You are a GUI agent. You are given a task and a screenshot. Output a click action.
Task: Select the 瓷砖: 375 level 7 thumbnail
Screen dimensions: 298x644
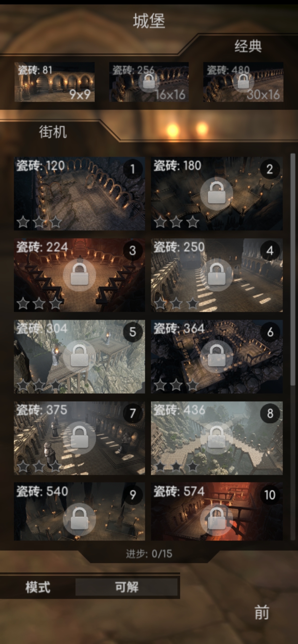tap(79, 438)
